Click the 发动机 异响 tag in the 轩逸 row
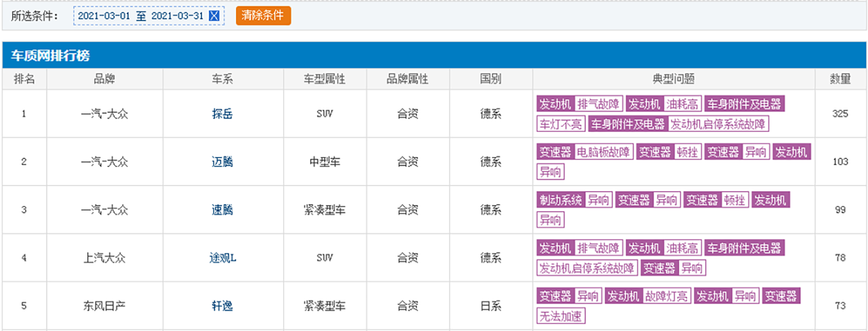Viewport: 868px width, 331px height. coord(726,296)
